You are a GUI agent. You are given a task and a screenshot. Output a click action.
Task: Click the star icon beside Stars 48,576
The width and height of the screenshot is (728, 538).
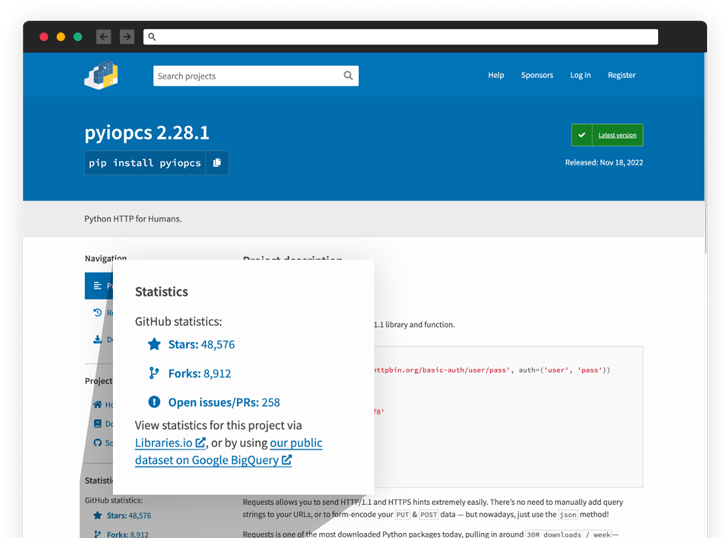tap(154, 344)
